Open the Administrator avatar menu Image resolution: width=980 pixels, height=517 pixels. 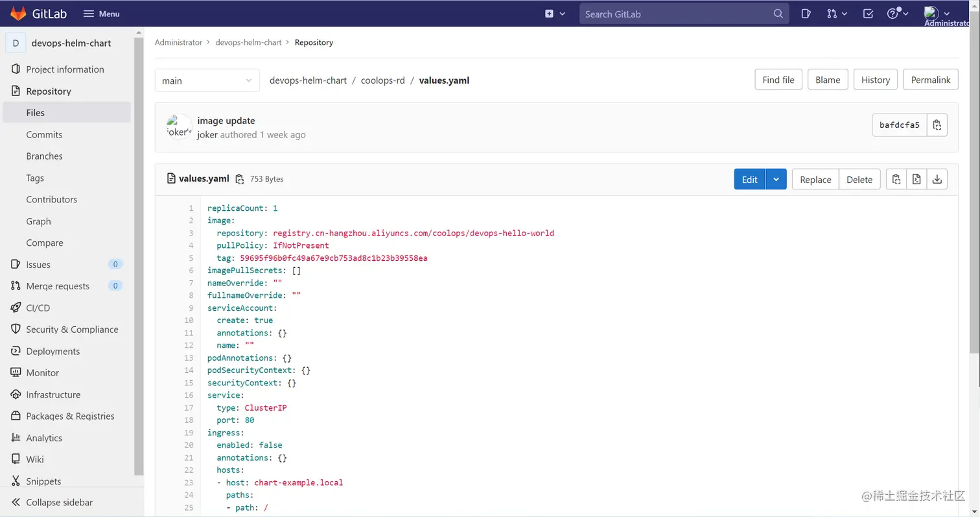pos(938,14)
